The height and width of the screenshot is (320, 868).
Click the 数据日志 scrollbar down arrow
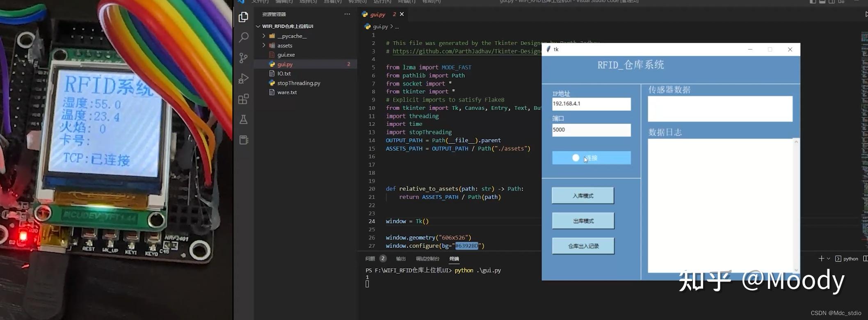[796, 270]
